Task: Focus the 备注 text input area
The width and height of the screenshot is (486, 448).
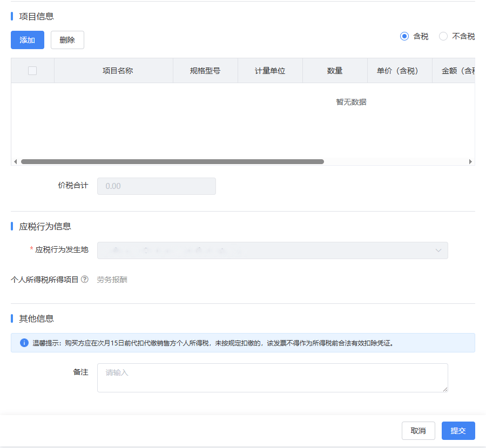Action: point(272,377)
